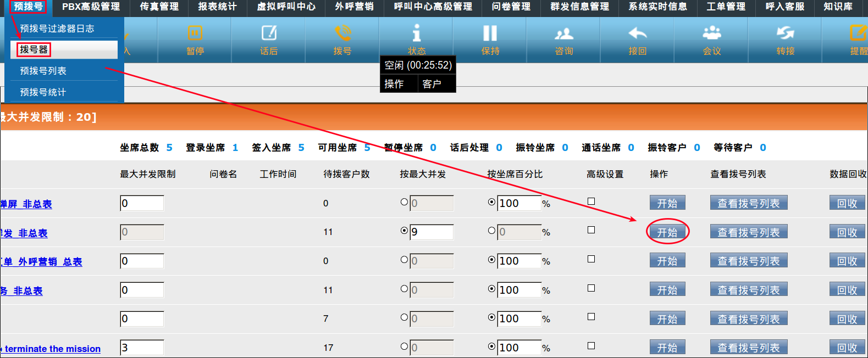Click the 转接 (transfer) icon
868x358 pixels.
[786, 33]
